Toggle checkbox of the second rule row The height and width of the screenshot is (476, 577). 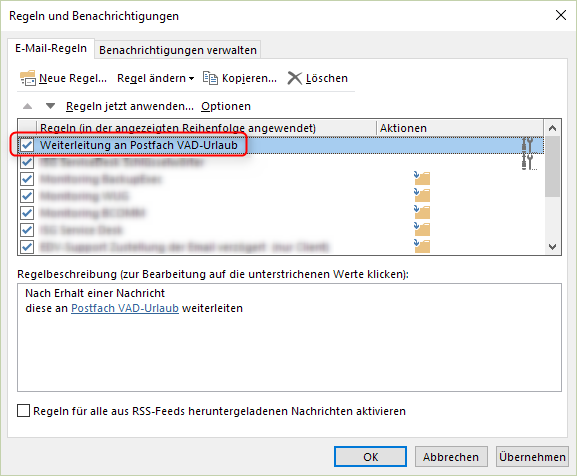point(27,162)
